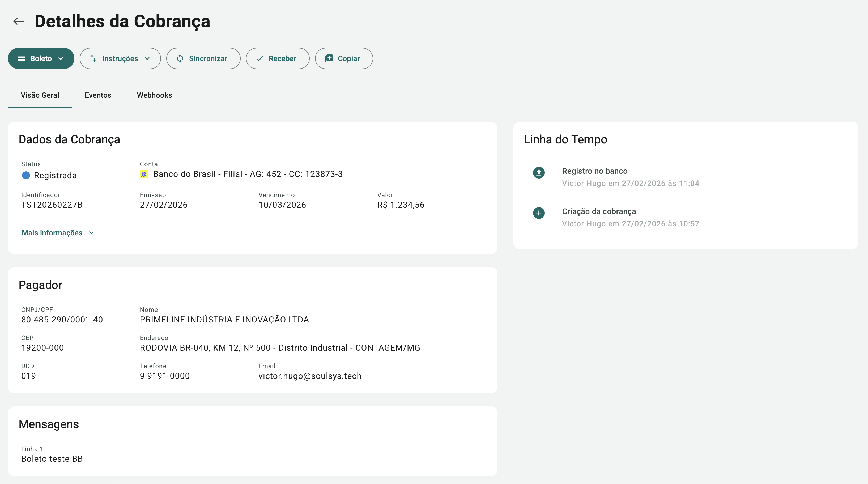Click the Registro no banco upload icon
868x484 pixels.
[x=538, y=173]
